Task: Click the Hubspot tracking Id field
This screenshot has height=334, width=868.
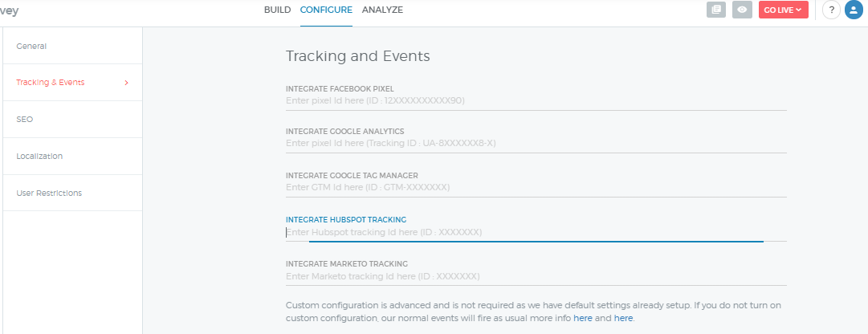Action: [536, 232]
